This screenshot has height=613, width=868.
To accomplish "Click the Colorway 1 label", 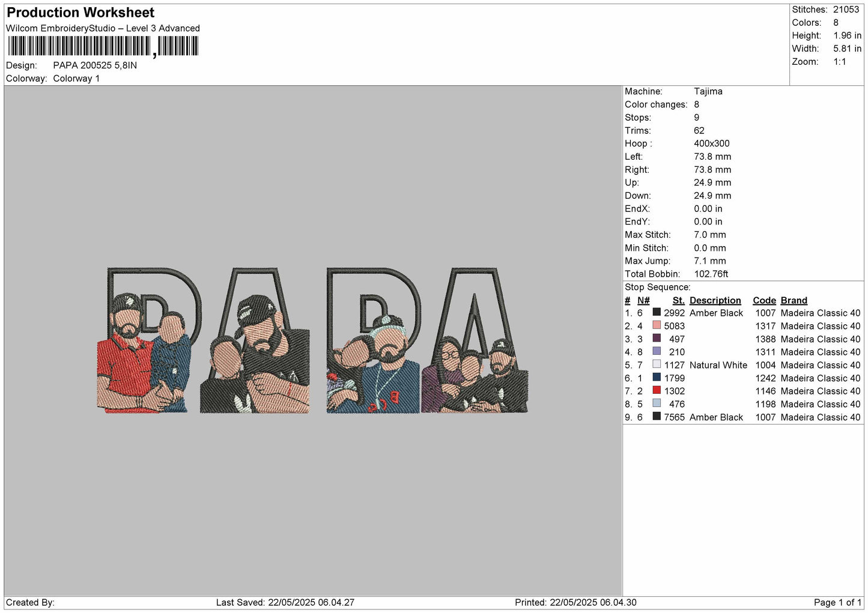I will [76, 79].
